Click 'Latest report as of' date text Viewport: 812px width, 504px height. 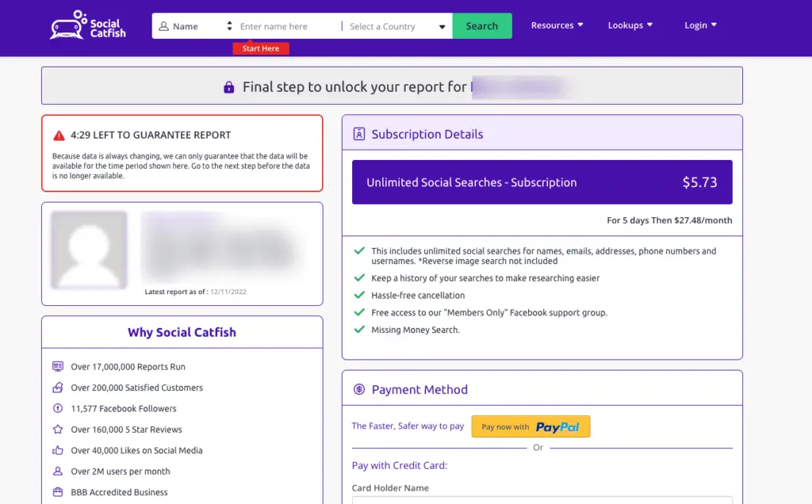tap(195, 292)
